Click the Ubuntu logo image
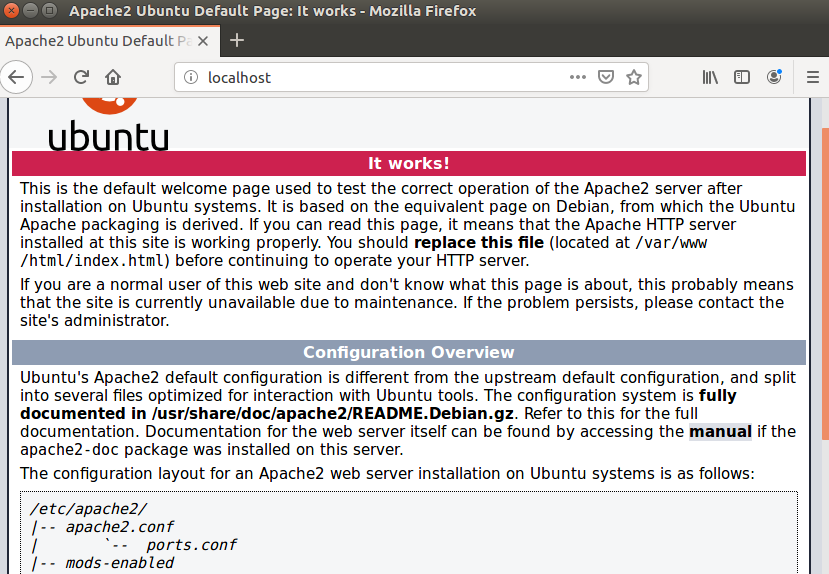829x574 pixels. pos(109,124)
